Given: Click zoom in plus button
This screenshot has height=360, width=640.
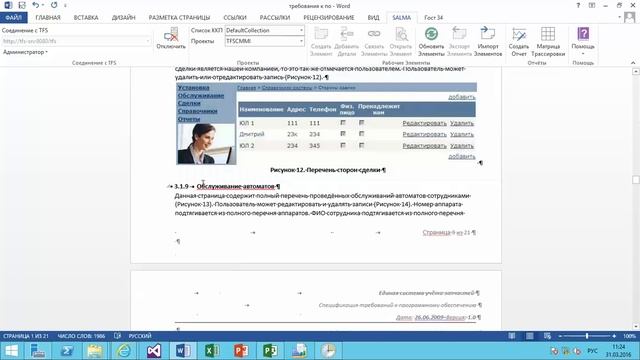Looking at the screenshot, I should (614, 336).
